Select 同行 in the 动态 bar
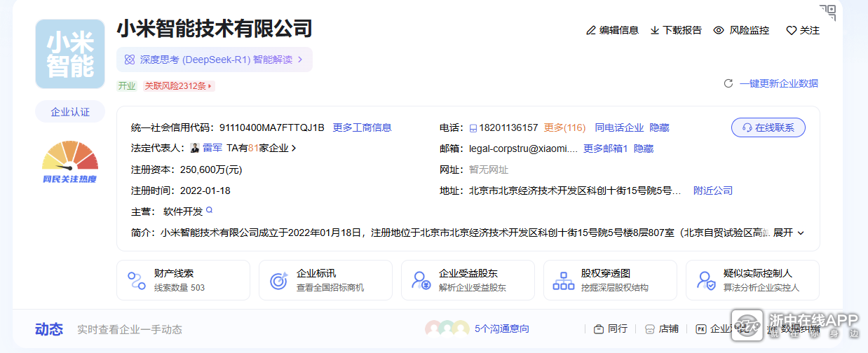This screenshot has width=868, height=353. pos(611,328)
